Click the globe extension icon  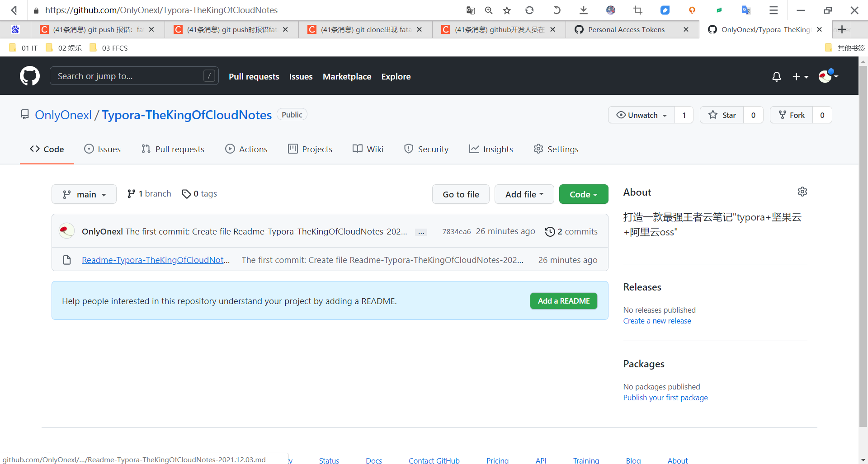pos(611,10)
